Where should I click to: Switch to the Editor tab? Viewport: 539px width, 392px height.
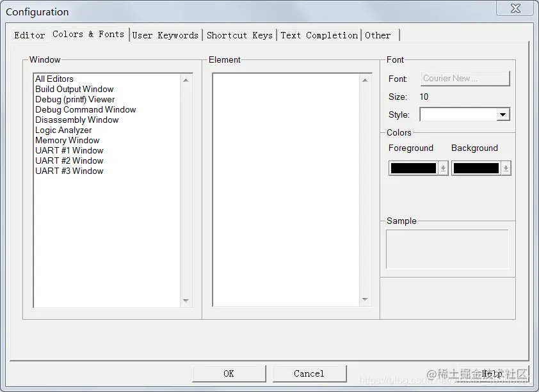tap(29, 35)
